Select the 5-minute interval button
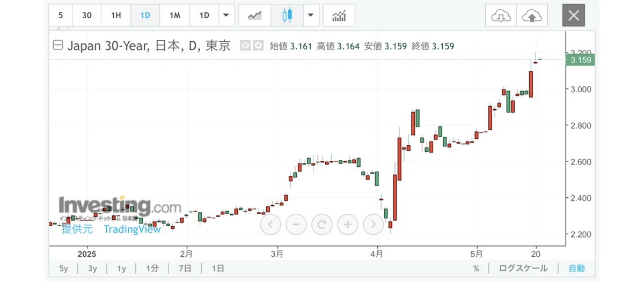 coord(60,15)
